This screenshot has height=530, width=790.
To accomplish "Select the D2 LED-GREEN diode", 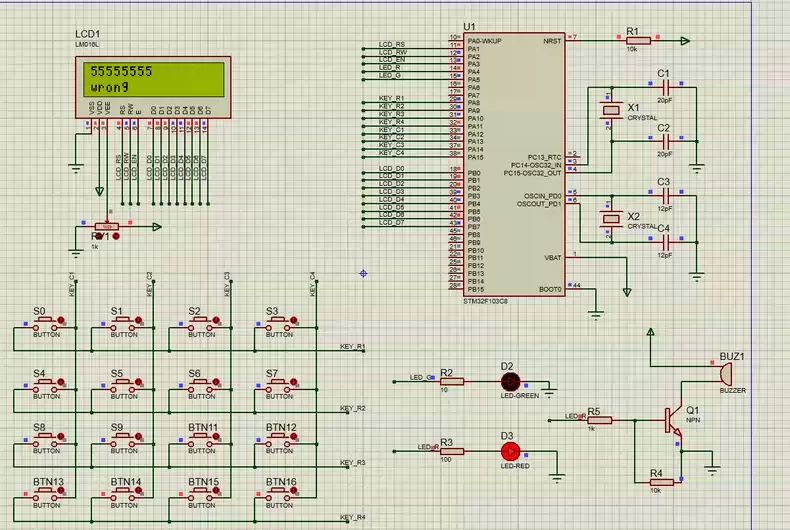I will pos(510,382).
